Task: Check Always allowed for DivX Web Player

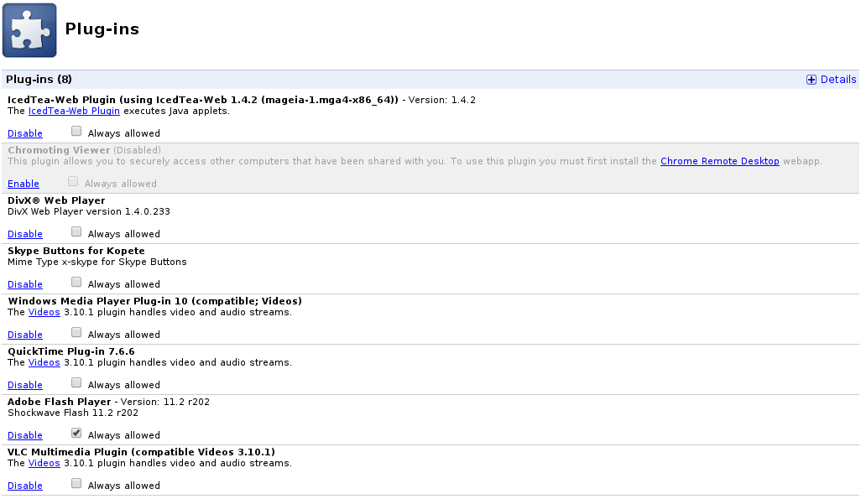Action: (x=76, y=231)
